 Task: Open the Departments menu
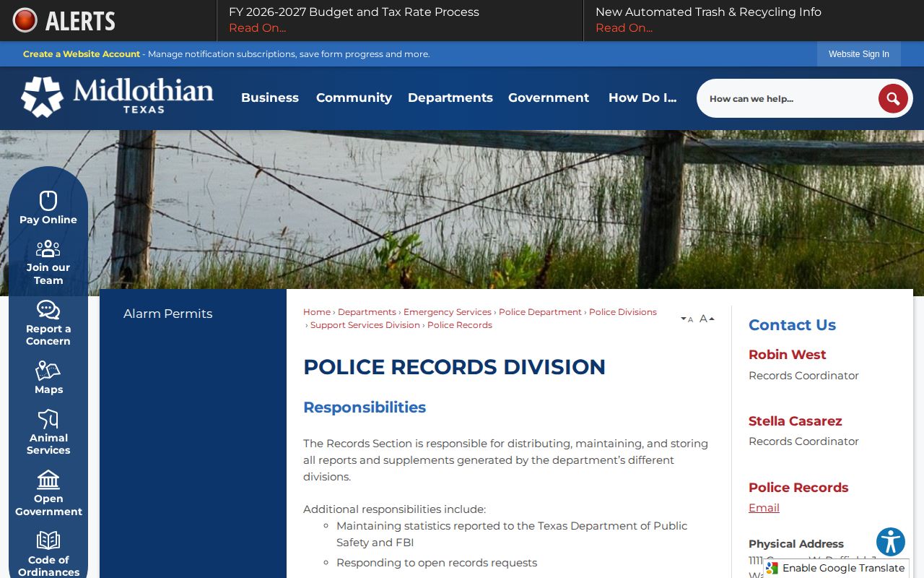450,98
